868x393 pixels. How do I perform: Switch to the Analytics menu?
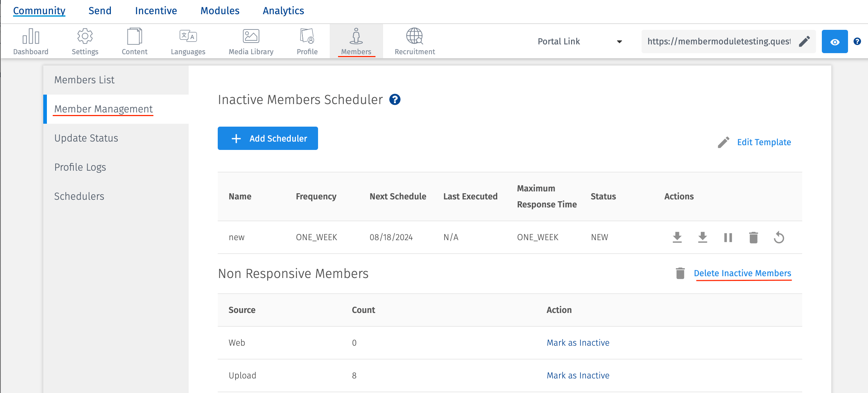click(283, 11)
